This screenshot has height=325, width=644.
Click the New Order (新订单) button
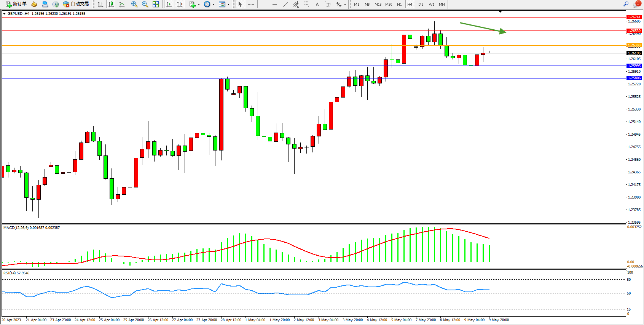coord(16,4)
